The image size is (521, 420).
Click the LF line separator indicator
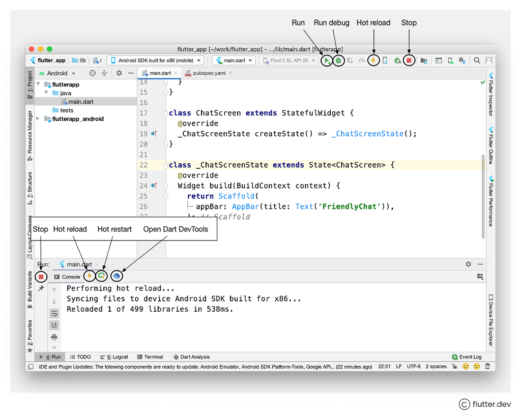[x=399, y=366]
